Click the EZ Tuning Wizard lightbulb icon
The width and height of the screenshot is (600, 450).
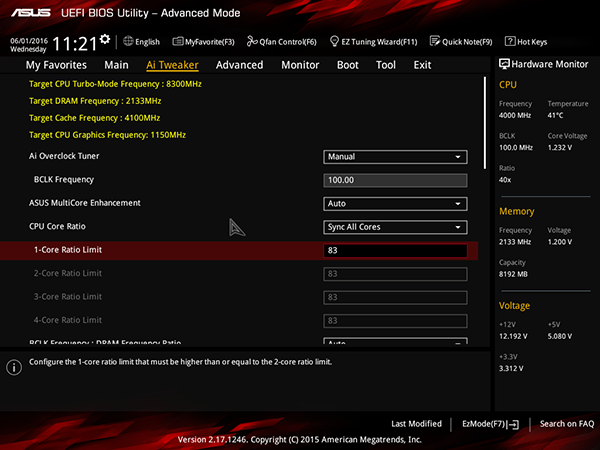[334, 41]
